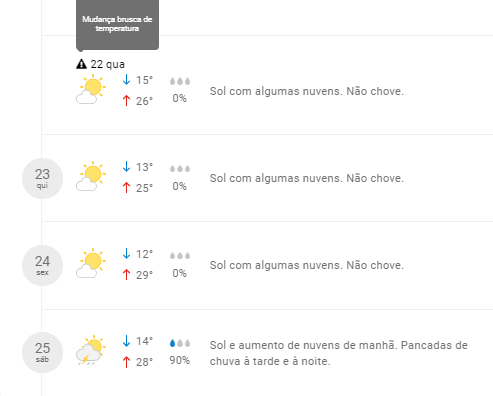Click the raindrops icon for day 22
This screenshot has width=493, height=396.
[180, 81]
